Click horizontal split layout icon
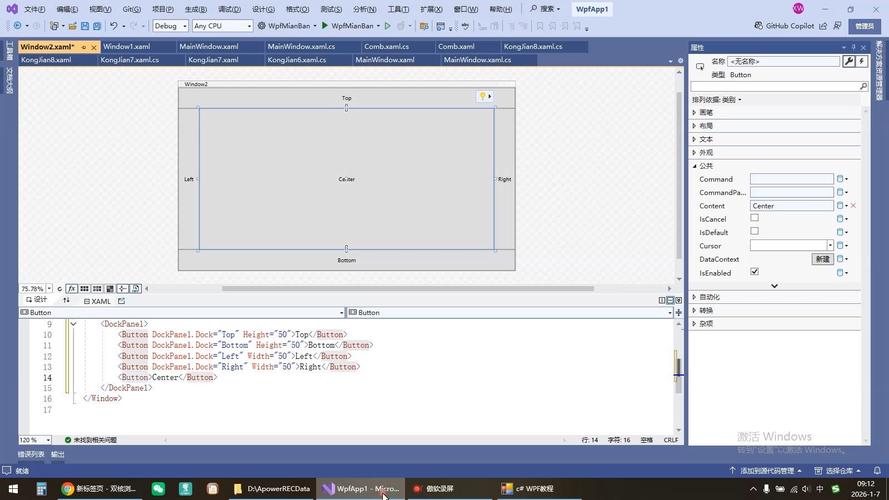The height and width of the screenshot is (500, 889). pos(670,300)
